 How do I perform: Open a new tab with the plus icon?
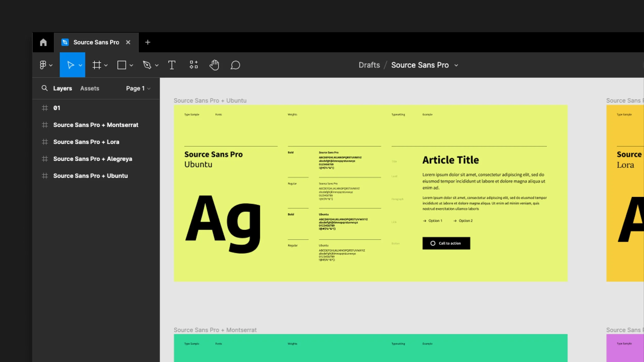click(x=148, y=42)
